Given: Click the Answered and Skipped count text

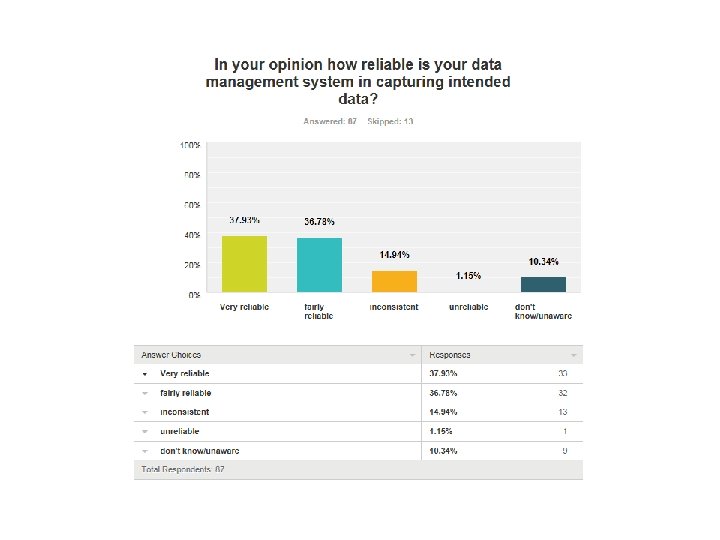Looking at the screenshot, I should click(x=358, y=121).
